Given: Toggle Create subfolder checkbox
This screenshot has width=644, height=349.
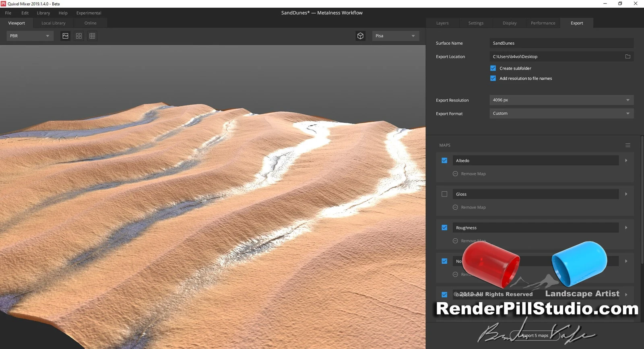Looking at the screenshot, I should point(493,68).
